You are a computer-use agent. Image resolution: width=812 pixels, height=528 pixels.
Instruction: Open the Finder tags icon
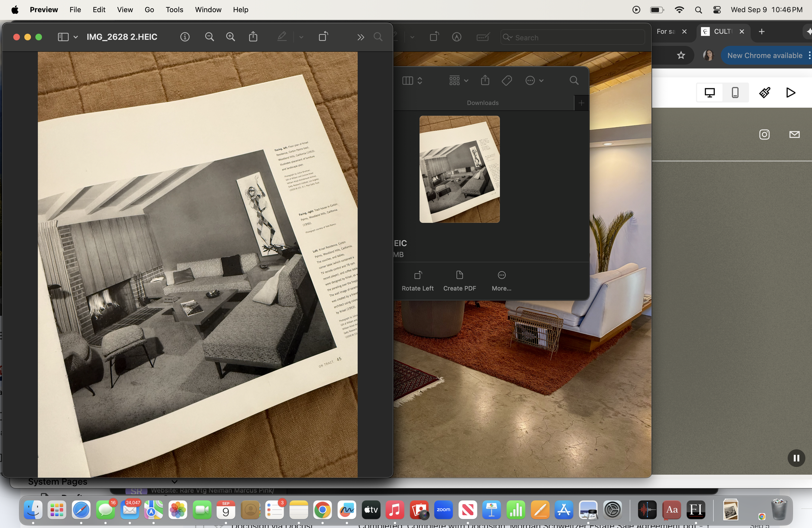click(x=507, y=81)
